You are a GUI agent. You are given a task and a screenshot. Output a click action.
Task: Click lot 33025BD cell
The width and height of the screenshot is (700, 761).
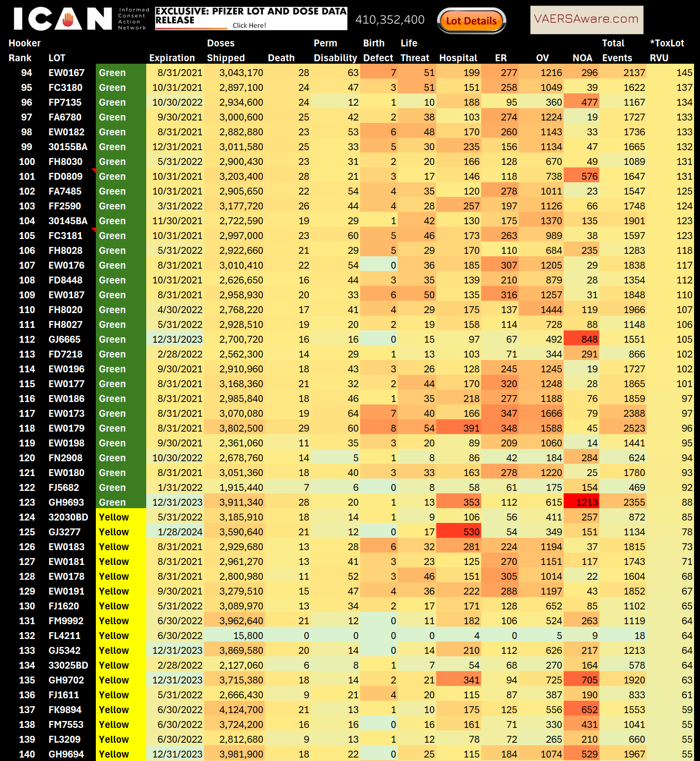tap(68, 665)
